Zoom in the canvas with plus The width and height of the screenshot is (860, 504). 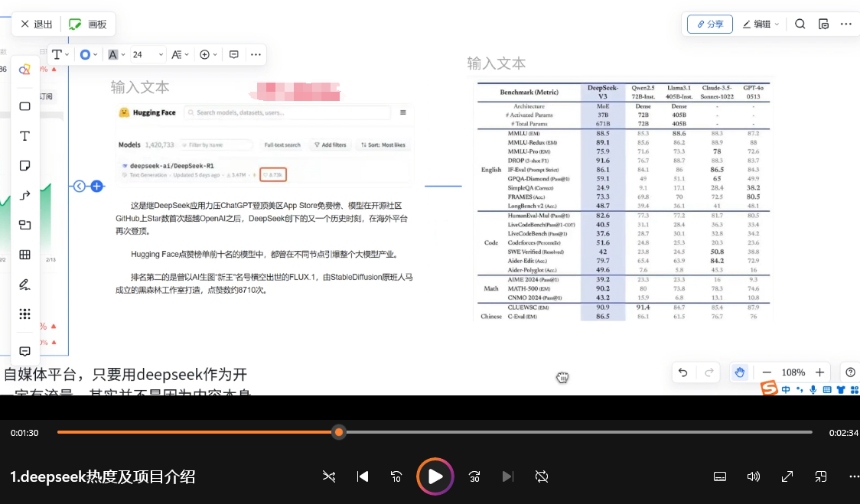[x=820, y=372]
